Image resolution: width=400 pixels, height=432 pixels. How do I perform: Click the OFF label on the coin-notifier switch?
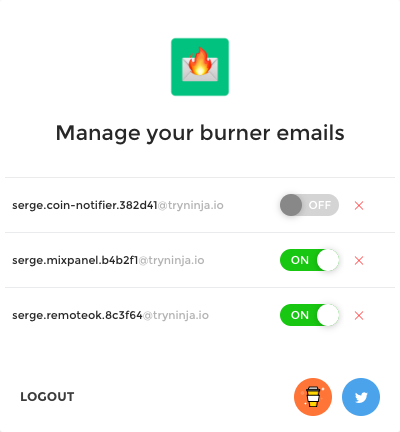pos(320,205)
